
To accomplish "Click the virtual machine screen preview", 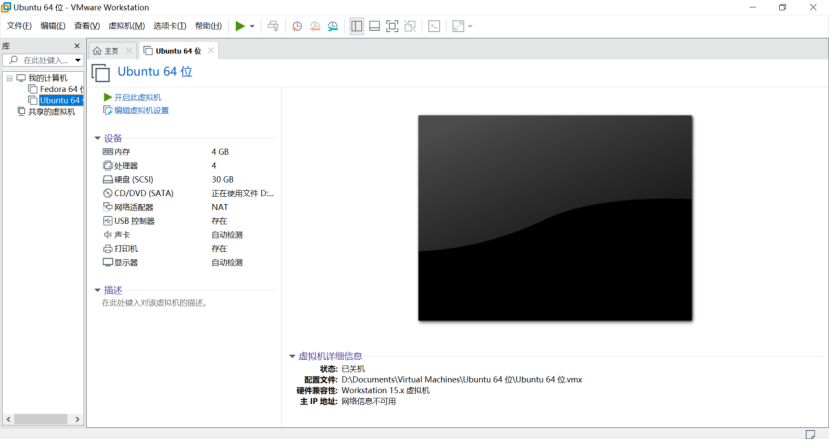I will 555,218.
